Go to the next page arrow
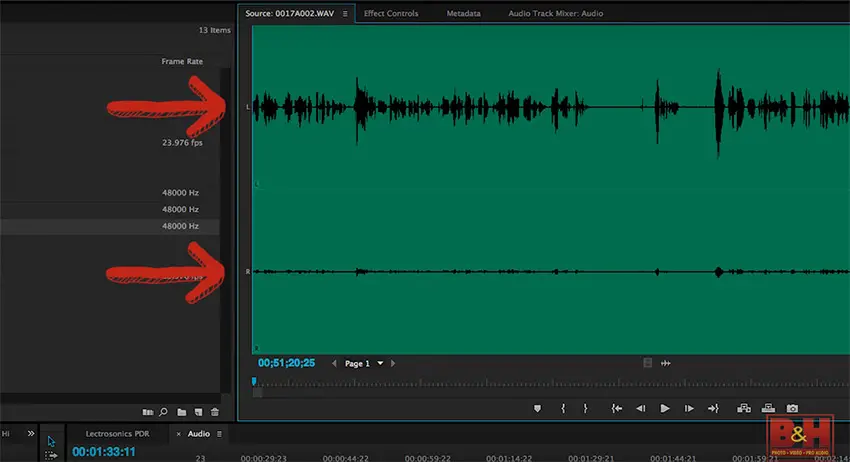 pos(393,363)
